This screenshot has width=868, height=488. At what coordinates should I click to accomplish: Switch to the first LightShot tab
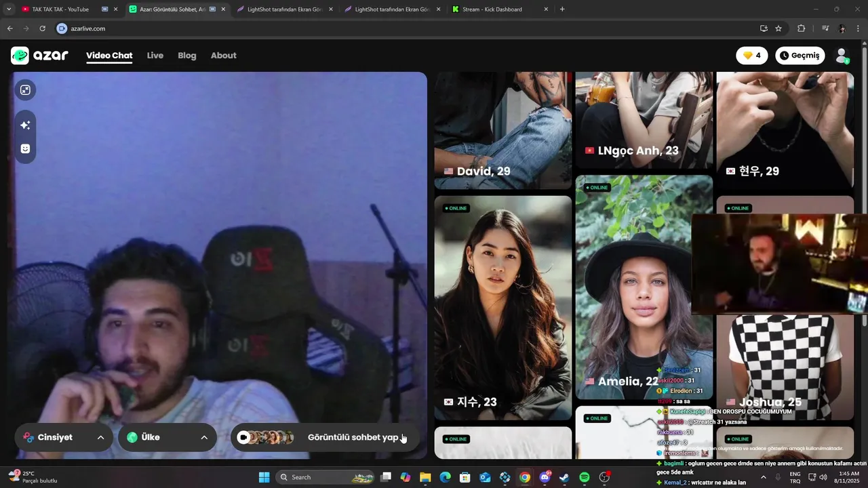pyautogui.click(x=284, y=9)
